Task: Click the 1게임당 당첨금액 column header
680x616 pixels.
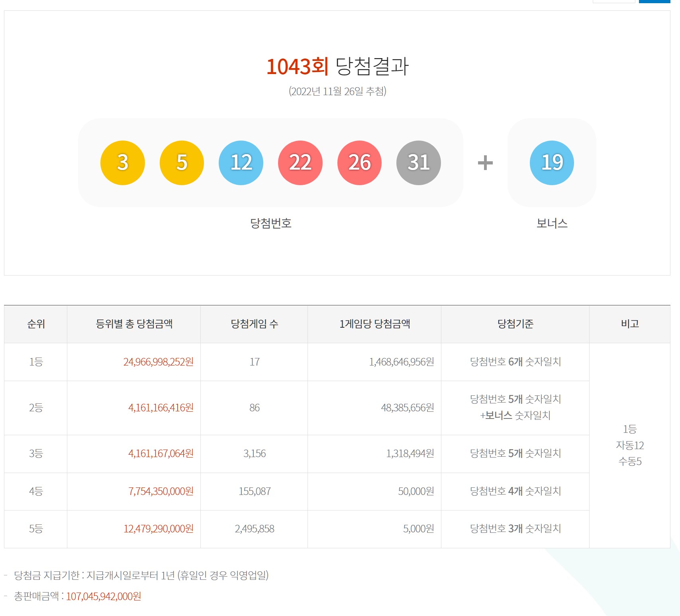Action: point(374,324)
